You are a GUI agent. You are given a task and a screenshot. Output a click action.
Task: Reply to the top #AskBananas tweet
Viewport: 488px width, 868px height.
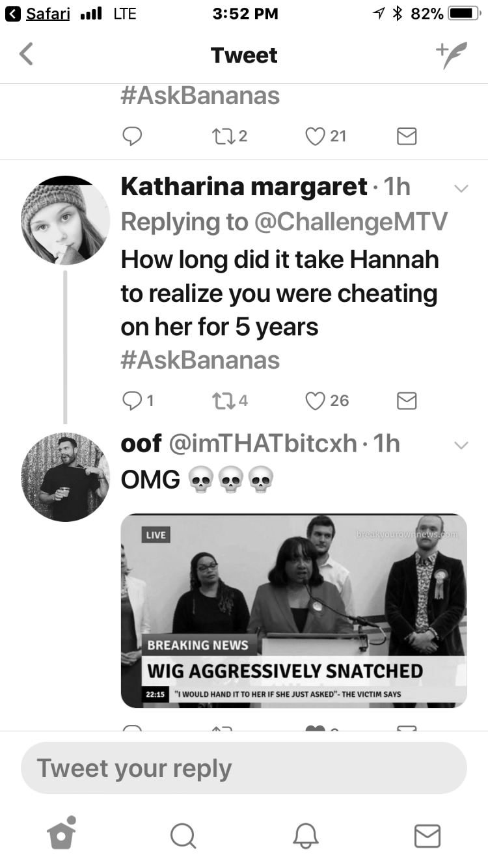pyautogui.click(x=132, y=136)
